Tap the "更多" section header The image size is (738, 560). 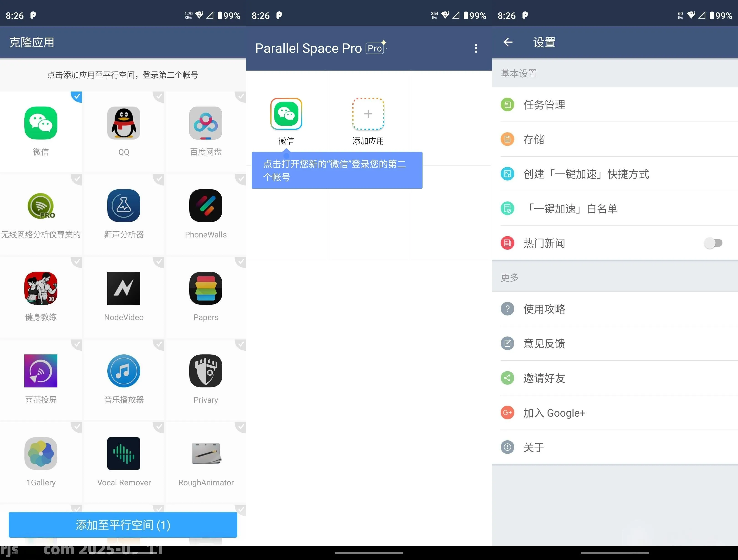pyautogui.click(x=510, y=277)
